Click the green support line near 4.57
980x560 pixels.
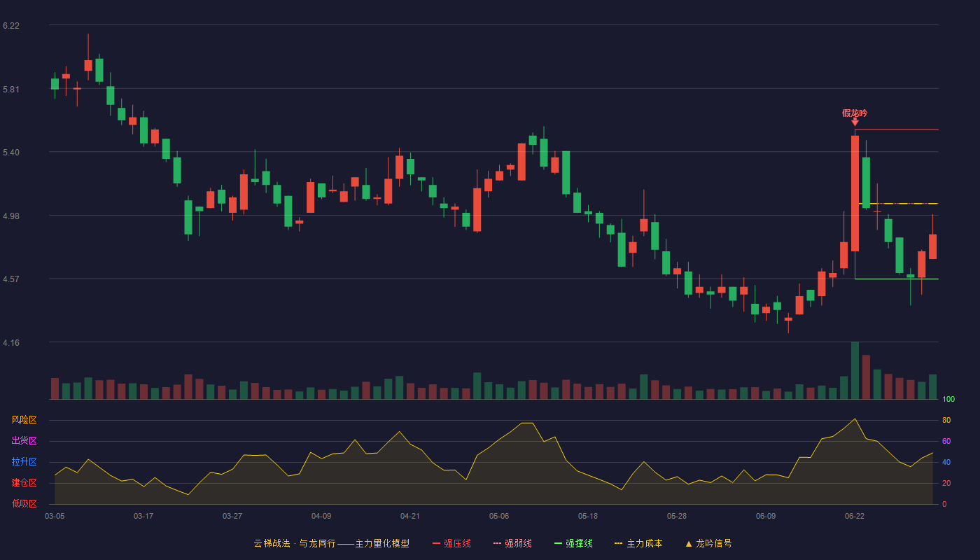(897, 279)
